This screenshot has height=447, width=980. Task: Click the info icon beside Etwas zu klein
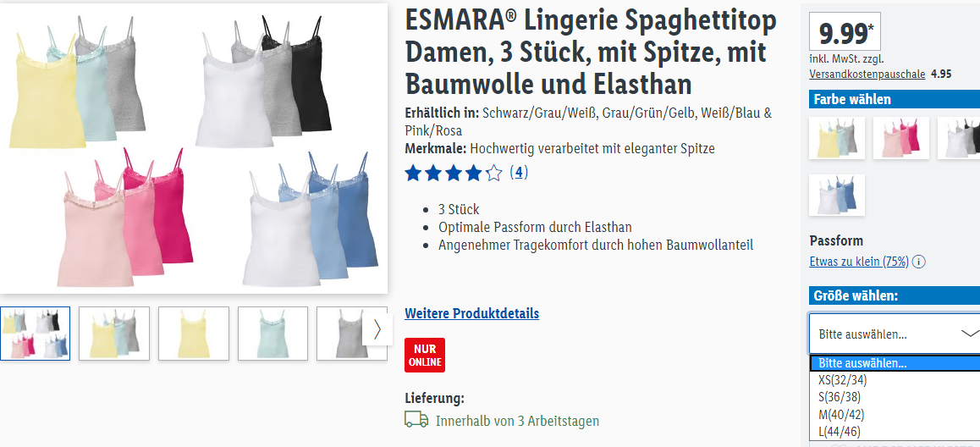919,262
